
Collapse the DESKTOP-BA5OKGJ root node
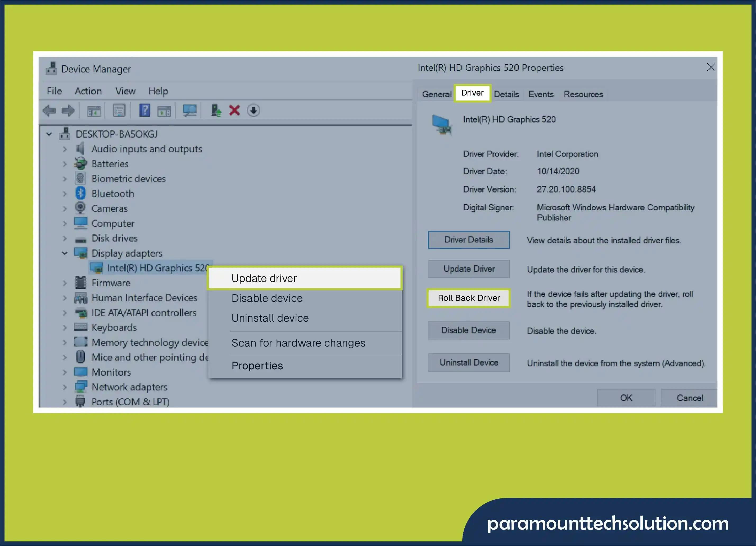coord(49,134)
